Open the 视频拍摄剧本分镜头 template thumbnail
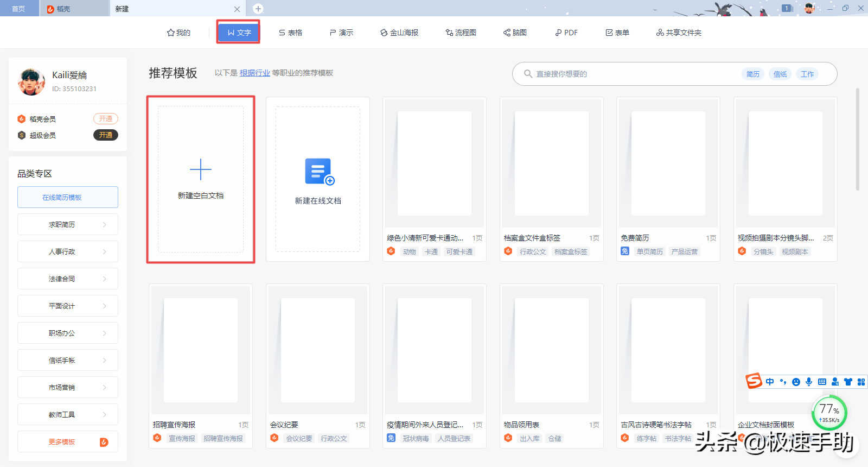Image resolution: width=868 pixels, height=467 pixels. (x=786, y=163)
